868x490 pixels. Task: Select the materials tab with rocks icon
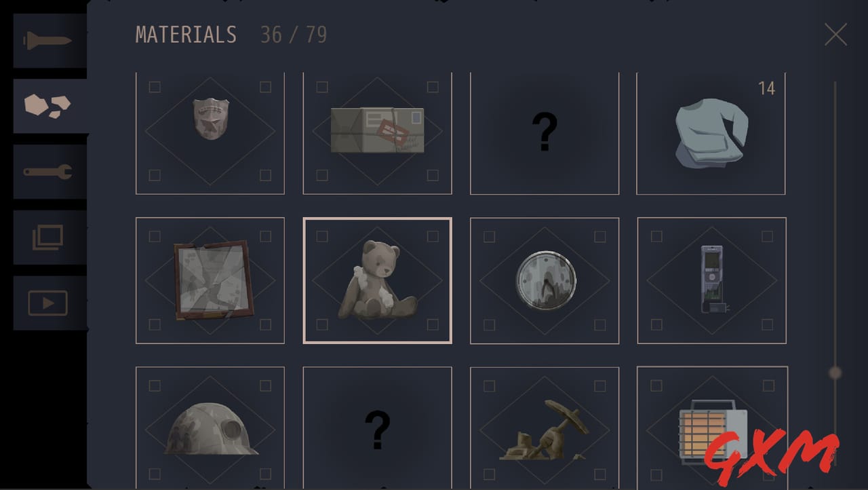tap(50, 106)
